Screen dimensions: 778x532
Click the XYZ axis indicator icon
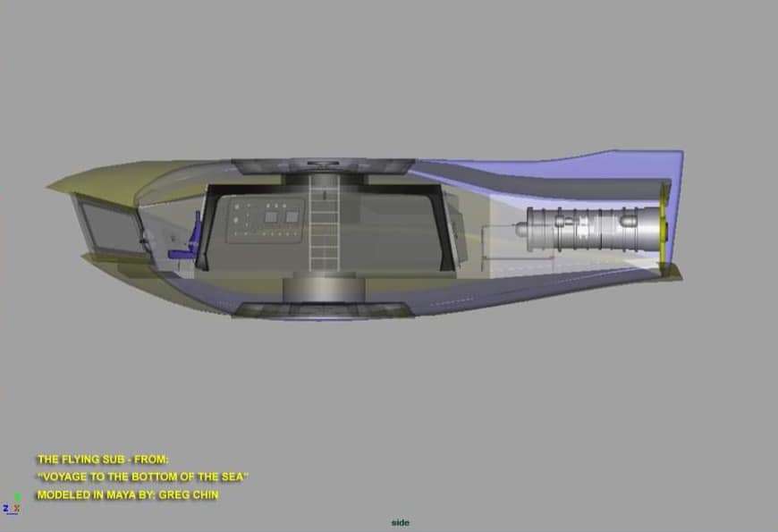coord(13,503)
